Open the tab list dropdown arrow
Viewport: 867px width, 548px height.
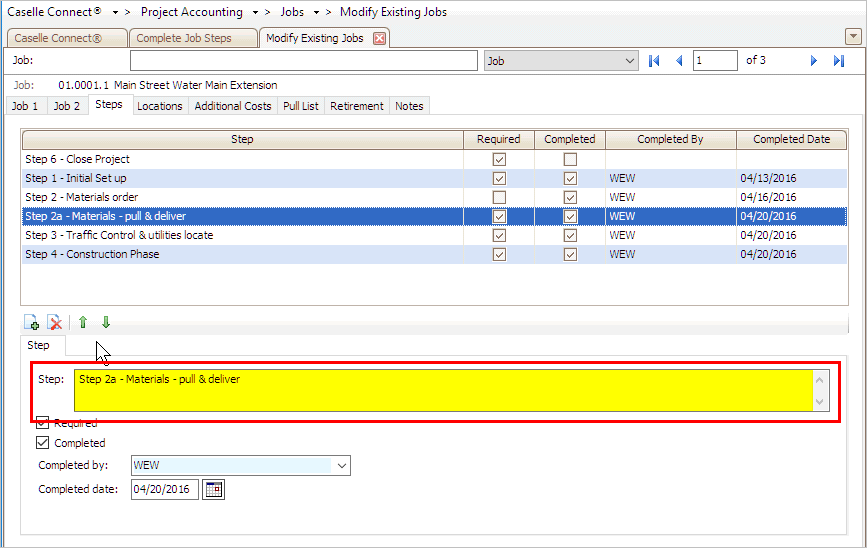(851, 36)
